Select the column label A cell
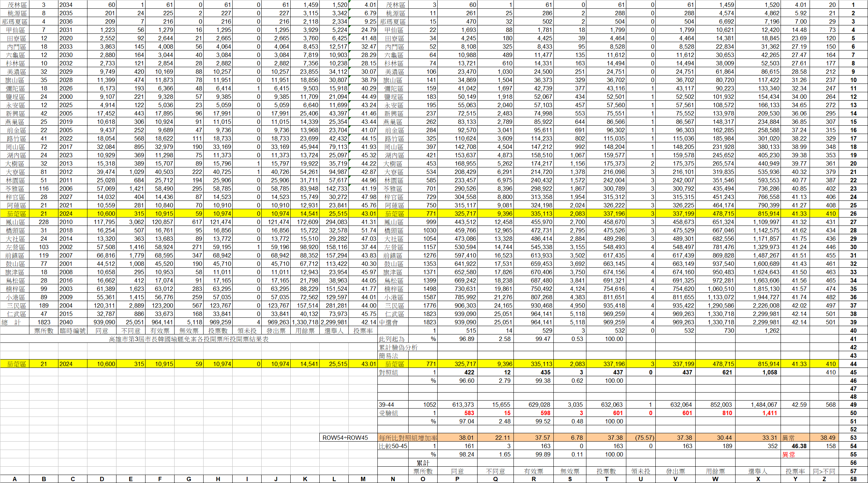868x483 pixels. (x=15, y=479)
